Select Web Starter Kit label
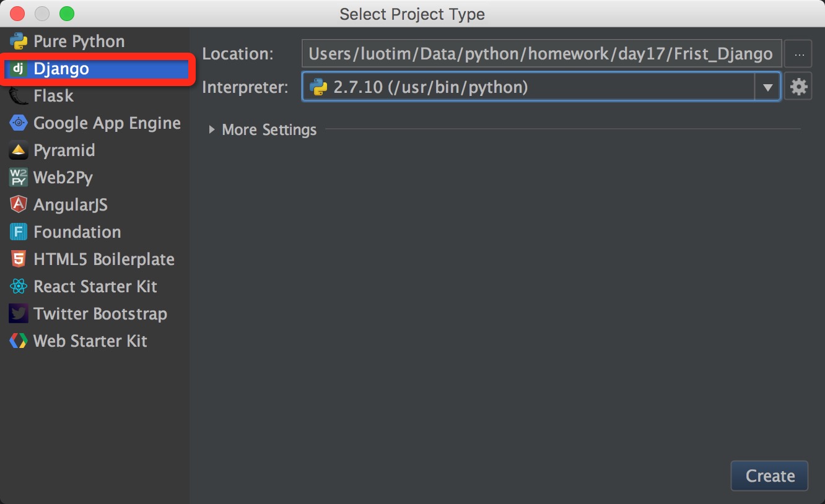This screenshot has height=504, width=825. (x=90, y=341)
